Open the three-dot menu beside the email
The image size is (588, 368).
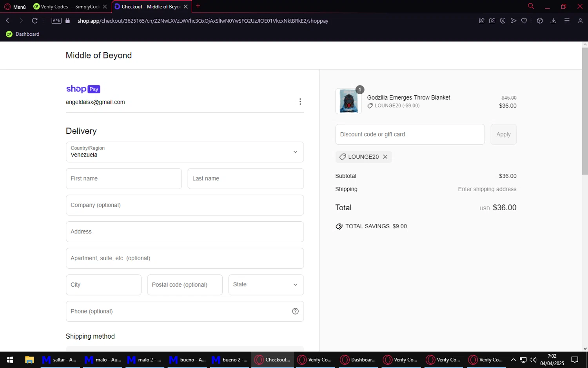point(300,102)
